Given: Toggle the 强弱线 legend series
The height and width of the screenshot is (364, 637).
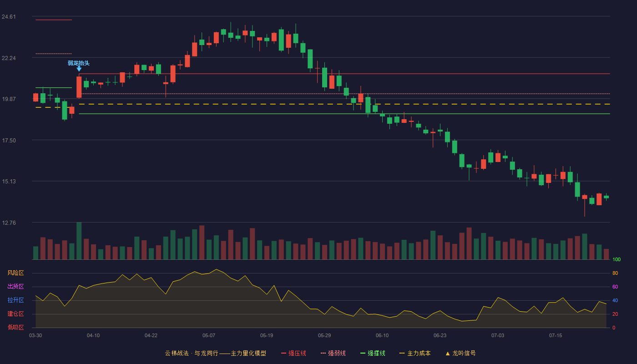Looking at the screenshot, I should pyautogui.click(x=333, y=353).
